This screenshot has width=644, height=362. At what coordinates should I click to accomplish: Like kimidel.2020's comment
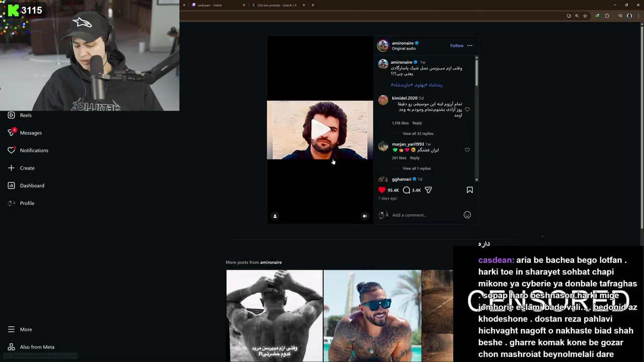tap(467, 110)
